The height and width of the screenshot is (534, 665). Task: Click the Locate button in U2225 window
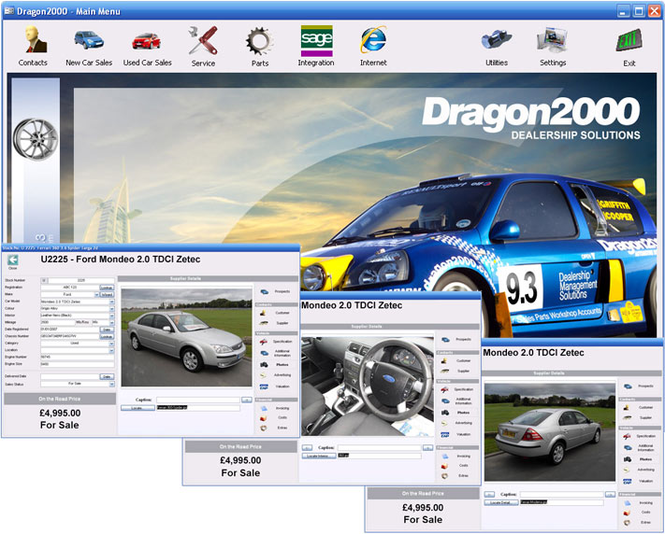[138, 408]
